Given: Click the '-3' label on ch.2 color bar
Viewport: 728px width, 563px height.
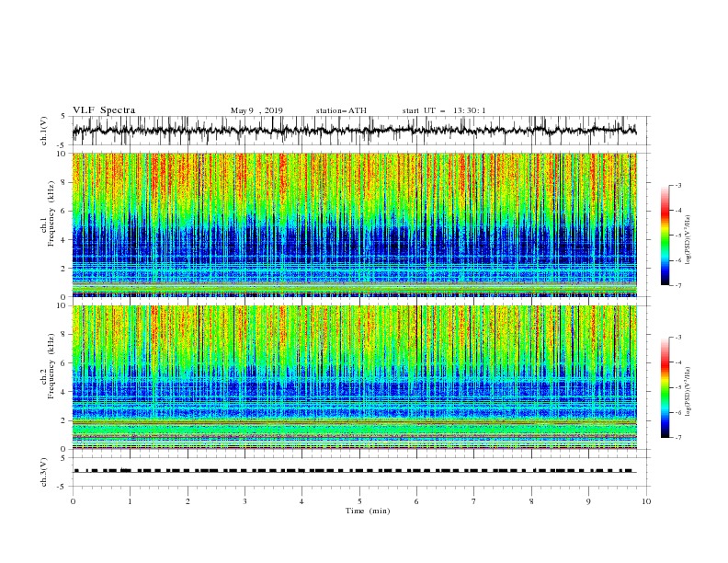Looking at the screenshot, I should (x=678, y=338).
